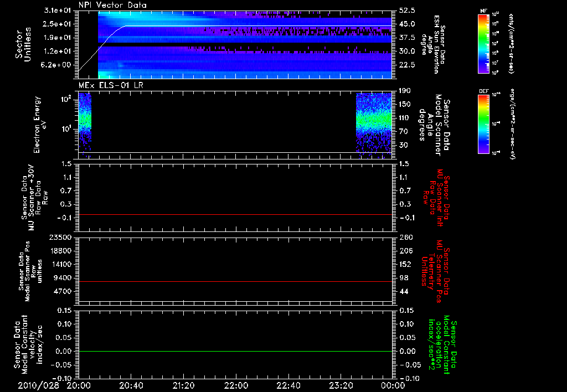Click the DEF color scale bar

click(484, 123)
